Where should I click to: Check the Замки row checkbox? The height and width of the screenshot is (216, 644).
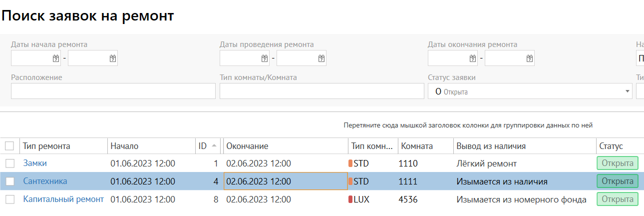click(9, 163)
